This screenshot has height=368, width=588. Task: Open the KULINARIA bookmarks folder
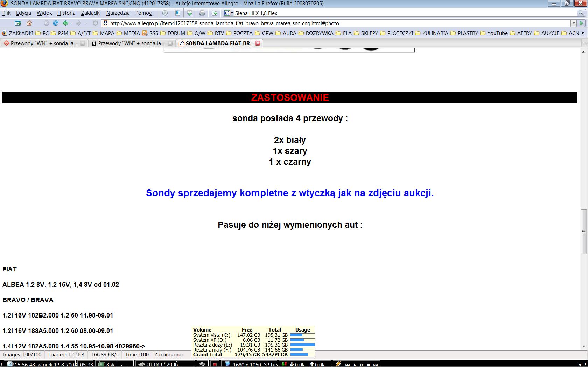tap(432, 33)
